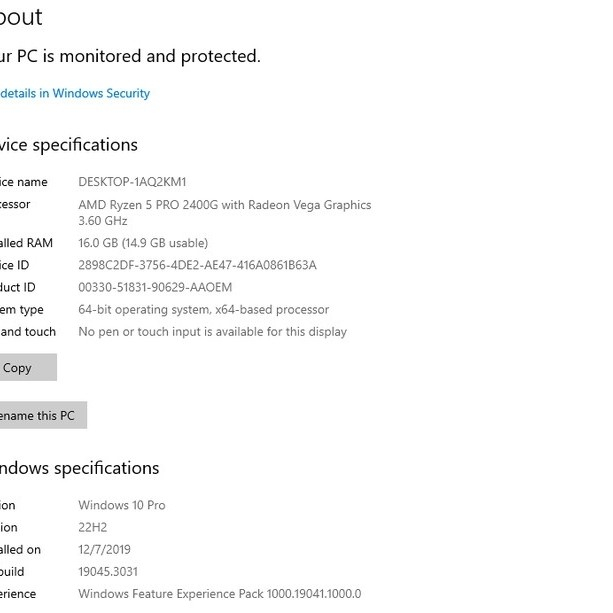Click the 16.0 GB installed RAM value
The width and height of the screenshot is (613, 613).
coord(143,243)
